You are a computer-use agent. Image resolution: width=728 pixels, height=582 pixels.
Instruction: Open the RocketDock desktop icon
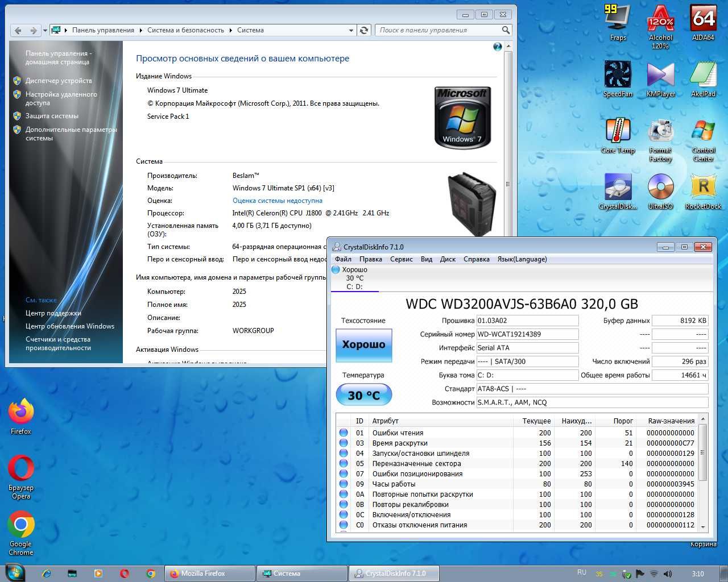point(703,192)
